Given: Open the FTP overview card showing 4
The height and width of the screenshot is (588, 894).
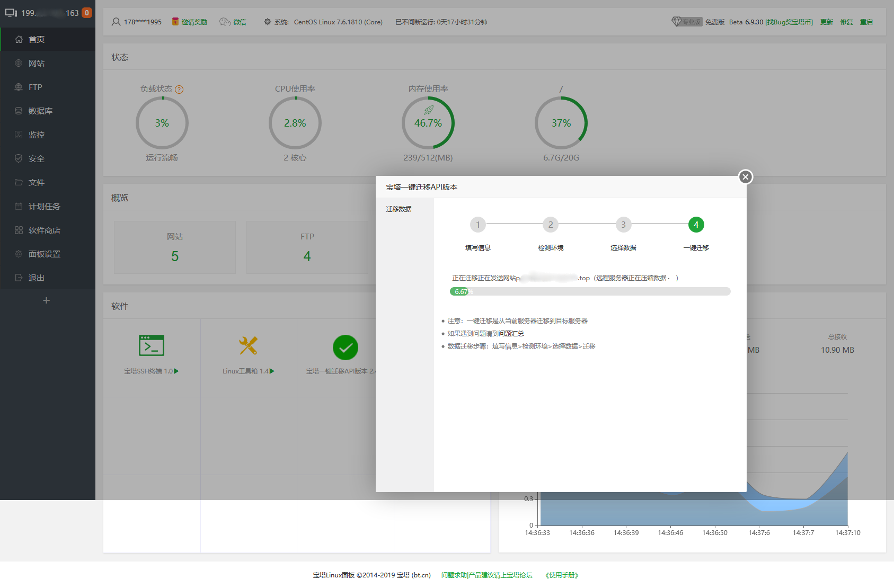Looking at the screenshot, I should [x=307, y=247].
